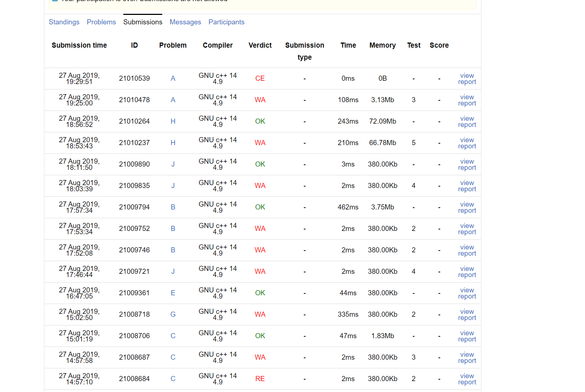Open the Messages tab
Image resolution: width=585 pixels, height=392 pixels.
point(185,22)
